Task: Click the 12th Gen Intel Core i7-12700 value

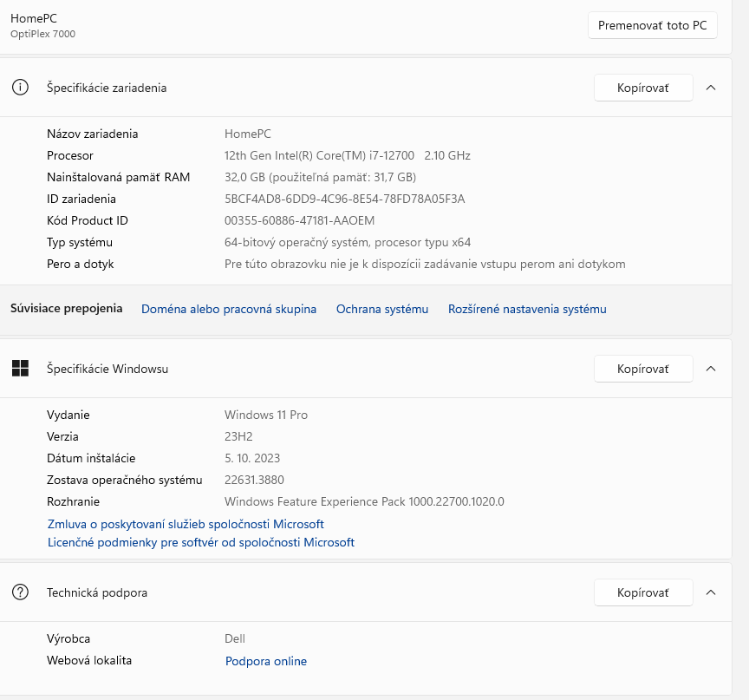Action: 348,155
